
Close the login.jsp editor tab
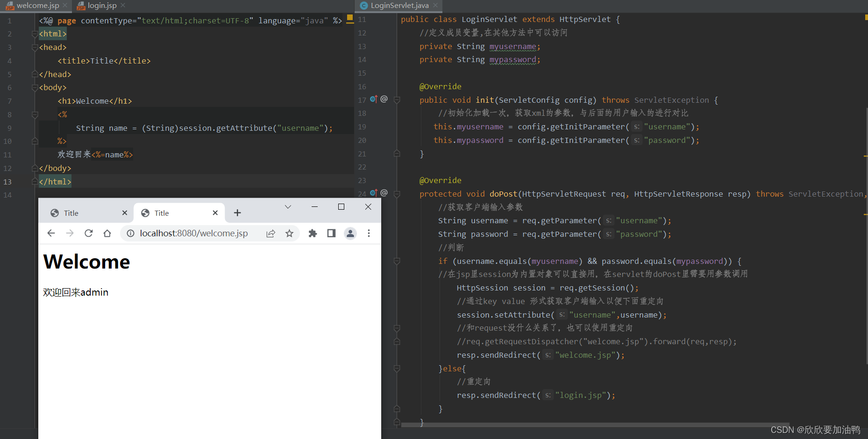123,6
